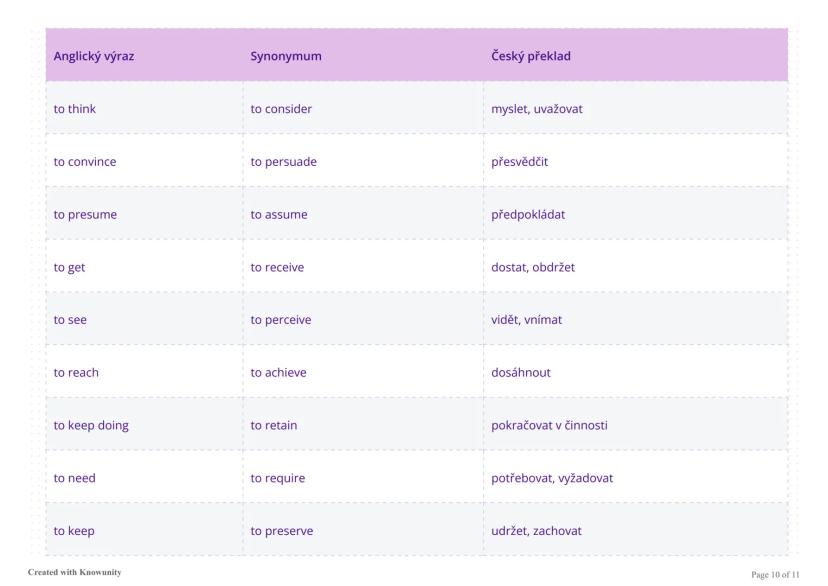Select the 'to presume' cell
This screenshot has width=828, height=586.
[x=85, y=215]
